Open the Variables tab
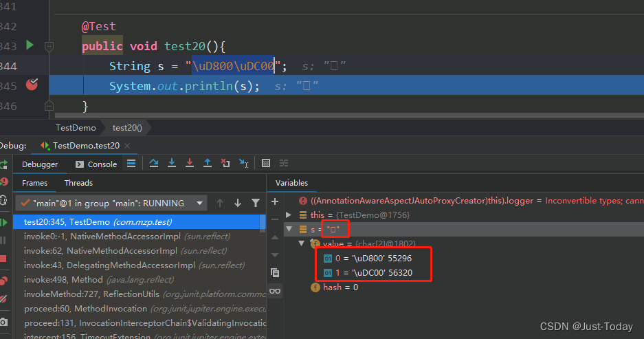This screenshot has height=339, width=644. pos(291,184)
